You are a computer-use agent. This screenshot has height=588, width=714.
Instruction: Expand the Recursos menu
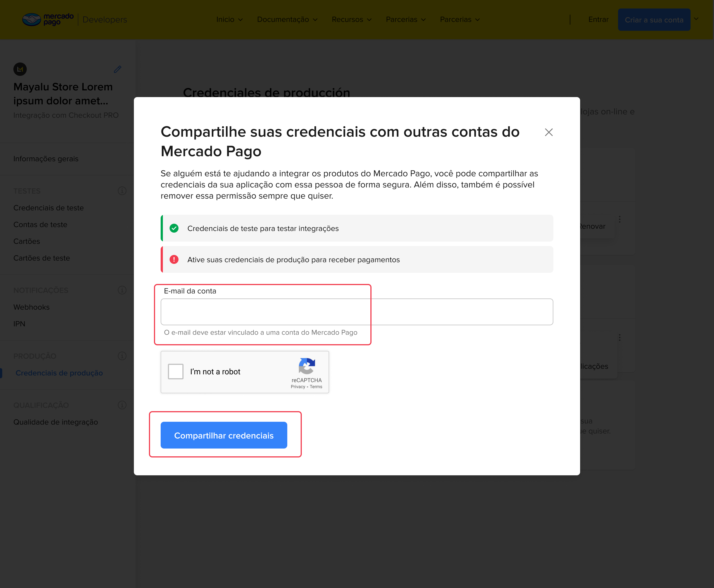point(352,20)
